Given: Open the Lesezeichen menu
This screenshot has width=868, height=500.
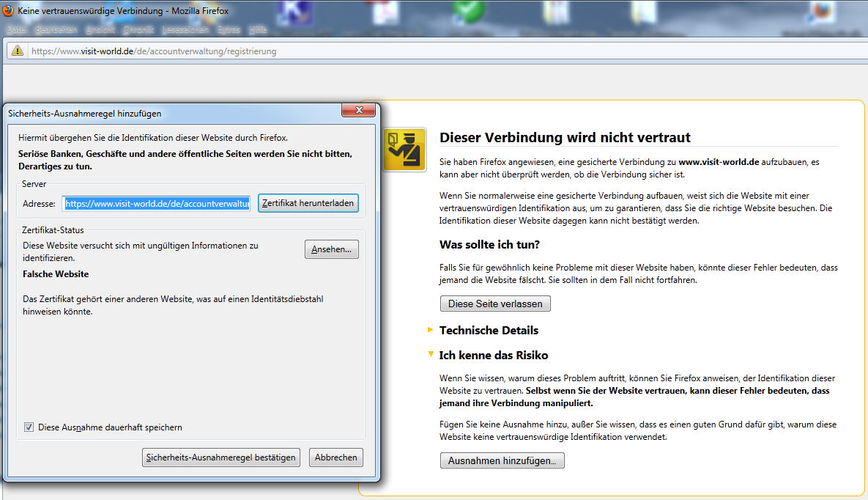Looking at the screenshot, I should click(185, 30).
